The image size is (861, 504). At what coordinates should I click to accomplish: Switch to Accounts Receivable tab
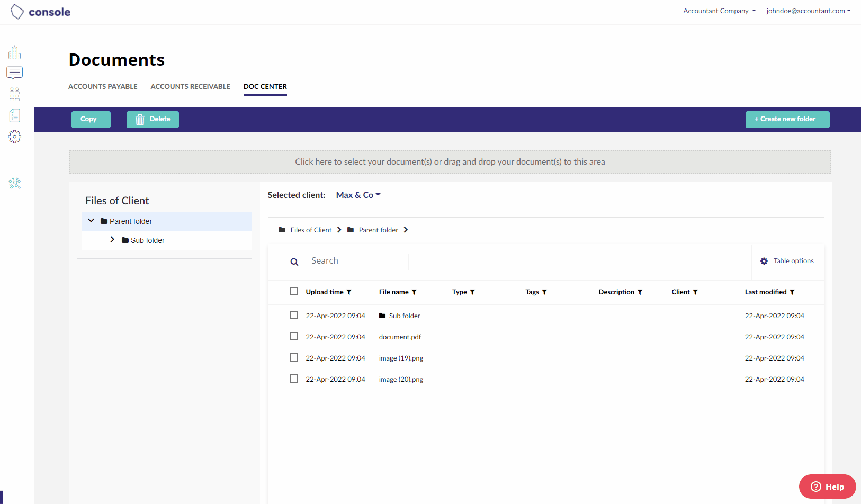coord(190,86)
